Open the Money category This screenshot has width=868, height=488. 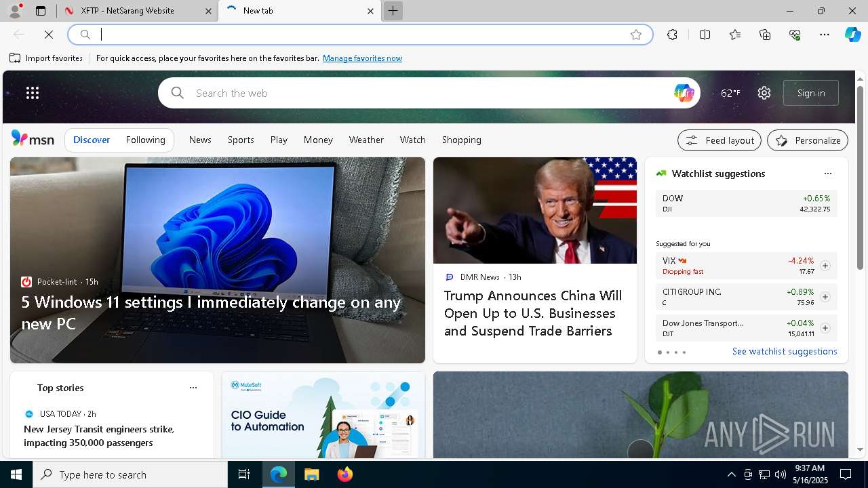click(318, 140)
